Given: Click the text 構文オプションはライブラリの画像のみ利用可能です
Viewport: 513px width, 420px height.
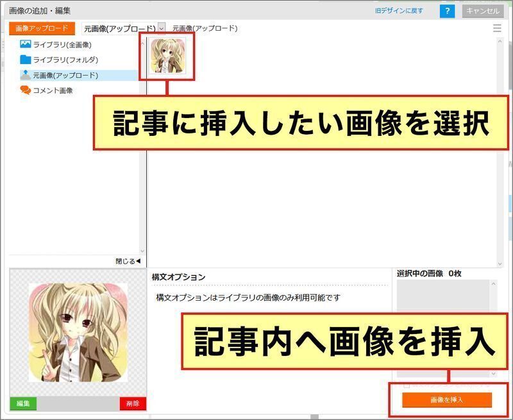Looking at the screenshot, I should tap(248, 298).
